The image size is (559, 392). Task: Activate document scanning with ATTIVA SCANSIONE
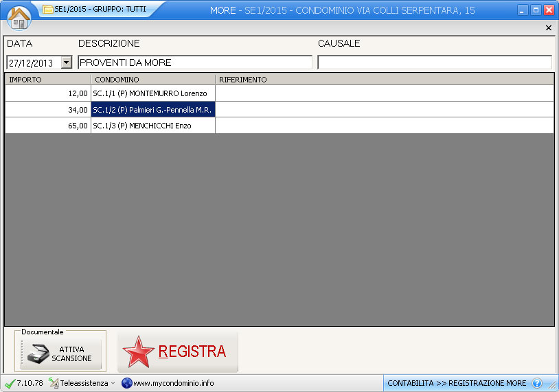pos(60,354)
